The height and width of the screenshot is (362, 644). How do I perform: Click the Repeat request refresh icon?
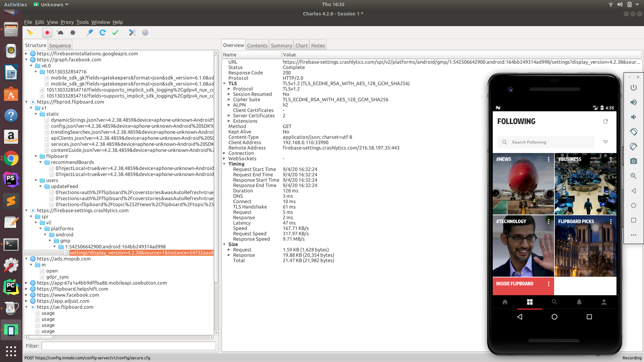[103, 33]
